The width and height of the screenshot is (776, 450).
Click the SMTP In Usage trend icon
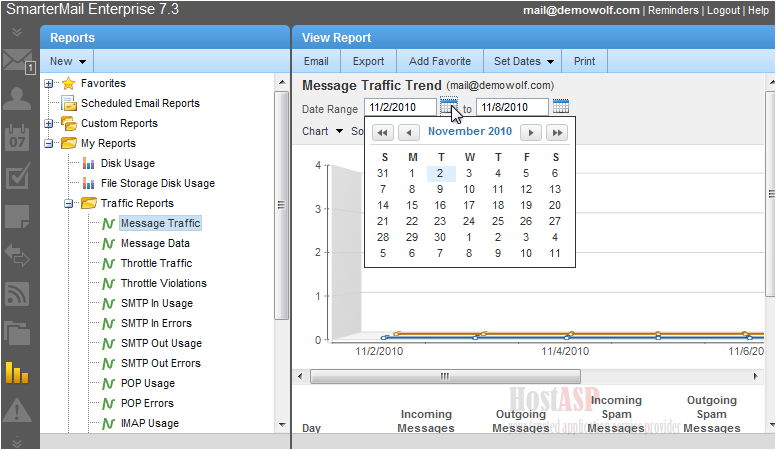(108, 303)
